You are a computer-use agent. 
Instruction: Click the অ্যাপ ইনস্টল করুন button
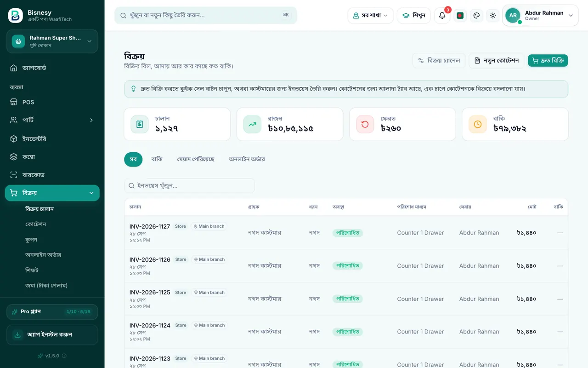click(52, 335)
